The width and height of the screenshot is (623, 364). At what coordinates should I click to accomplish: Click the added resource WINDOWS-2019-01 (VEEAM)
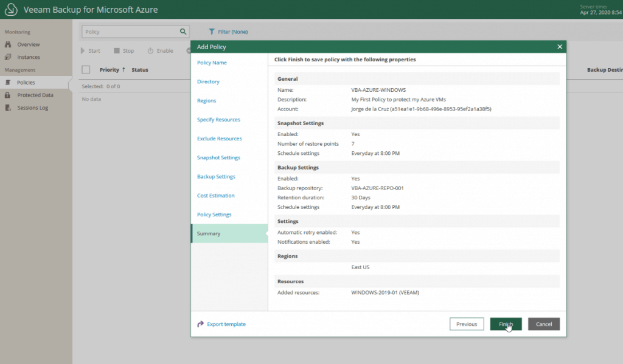[385, 292]
